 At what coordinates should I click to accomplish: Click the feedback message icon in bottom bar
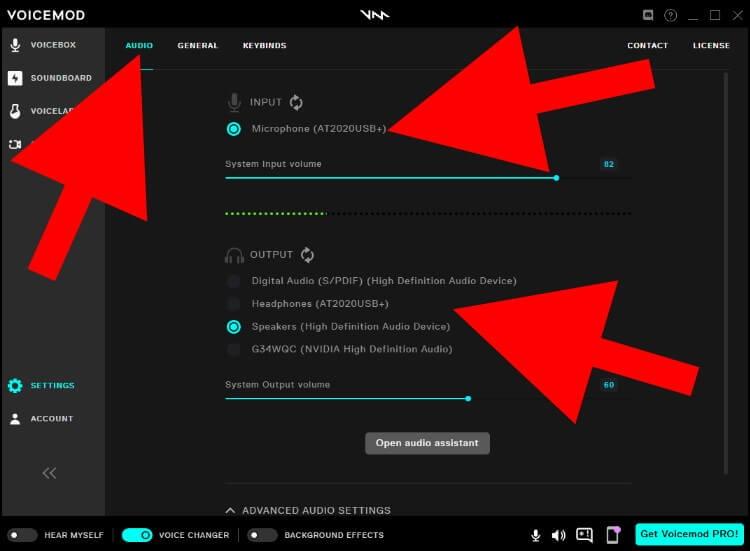pyautogui.click(x=585, y=535)
